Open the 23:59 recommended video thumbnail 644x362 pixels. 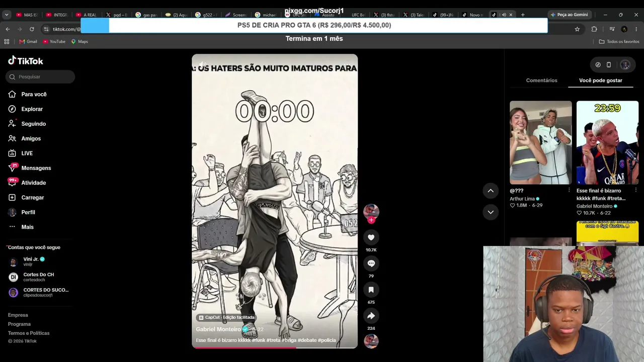pos(608,143)
